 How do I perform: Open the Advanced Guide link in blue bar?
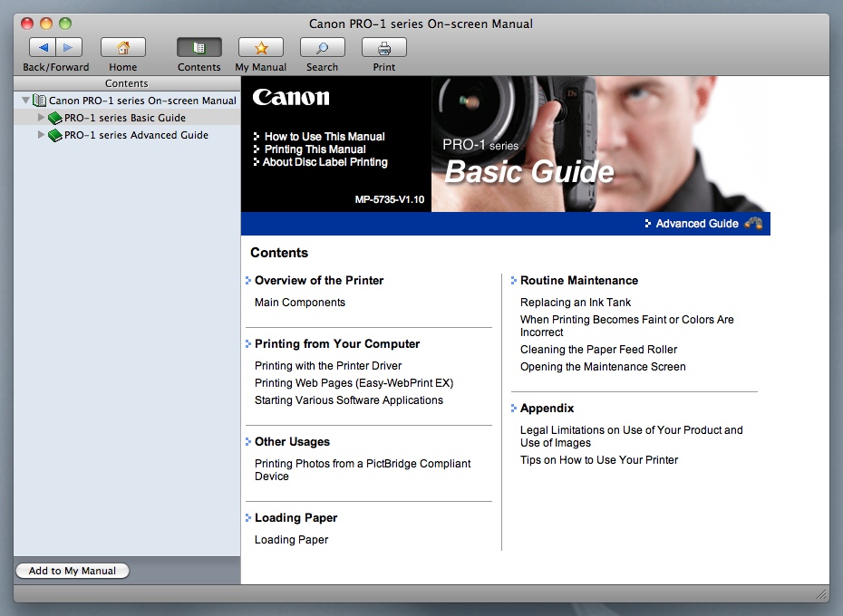(696, 224)
